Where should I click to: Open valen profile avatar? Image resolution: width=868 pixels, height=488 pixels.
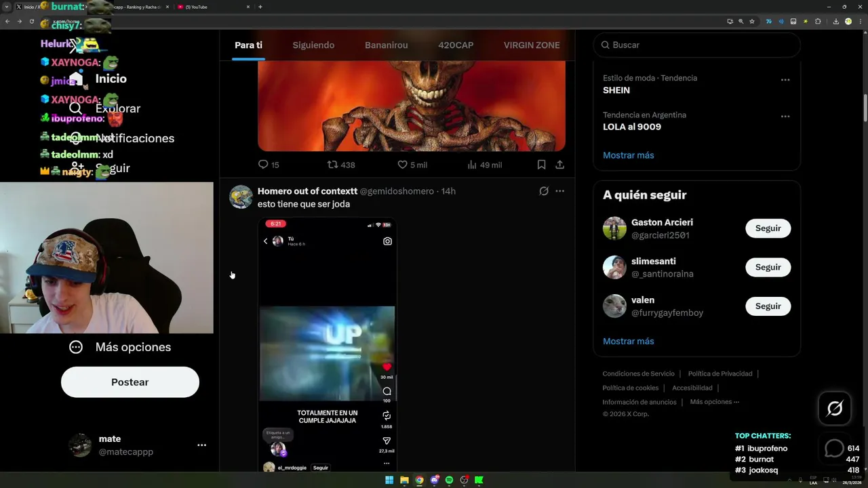[614, 306]
